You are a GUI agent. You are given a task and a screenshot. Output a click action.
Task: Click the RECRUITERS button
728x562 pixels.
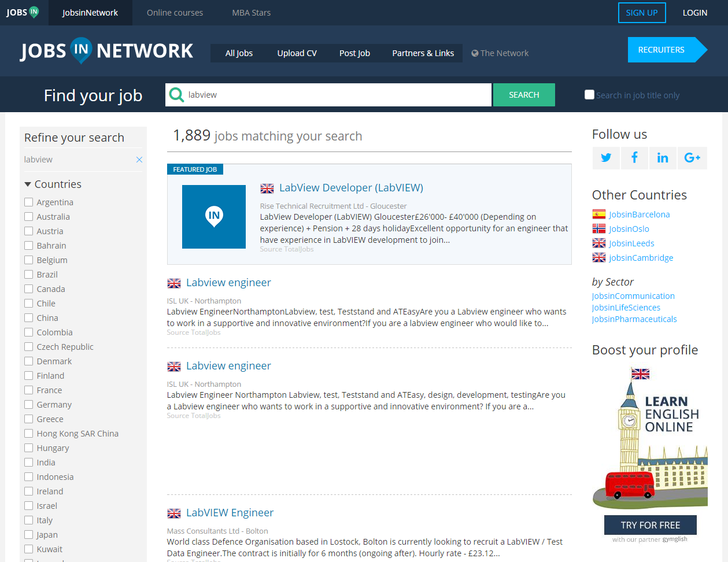pyautogui.click(x=667, y=50)
